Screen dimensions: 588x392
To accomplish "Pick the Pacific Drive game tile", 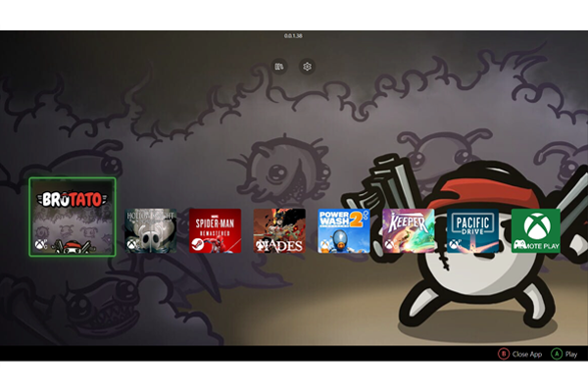I will click(471, 231).
